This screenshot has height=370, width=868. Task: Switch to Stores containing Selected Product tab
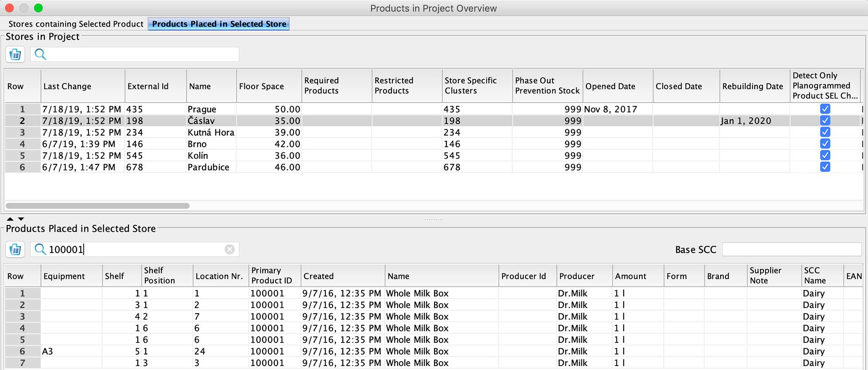(x=76, y=24)
